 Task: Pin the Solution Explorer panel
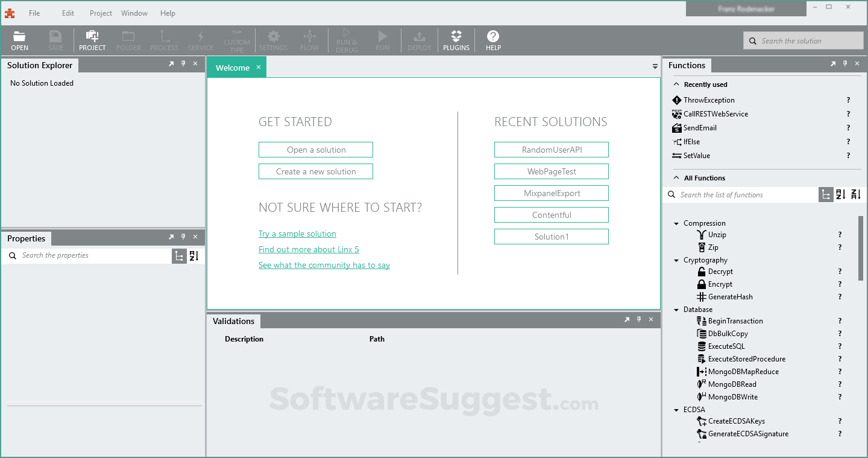pyautogui.click(x=183, y=63)
